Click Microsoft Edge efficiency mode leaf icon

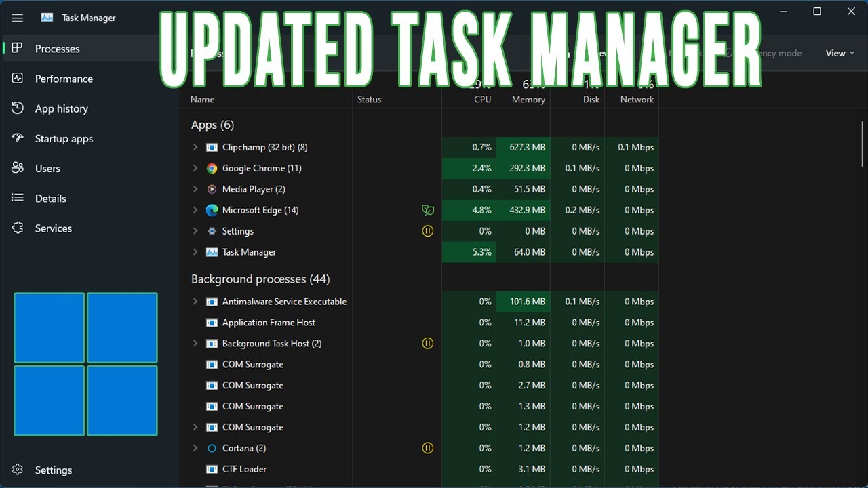pos(427,210)
